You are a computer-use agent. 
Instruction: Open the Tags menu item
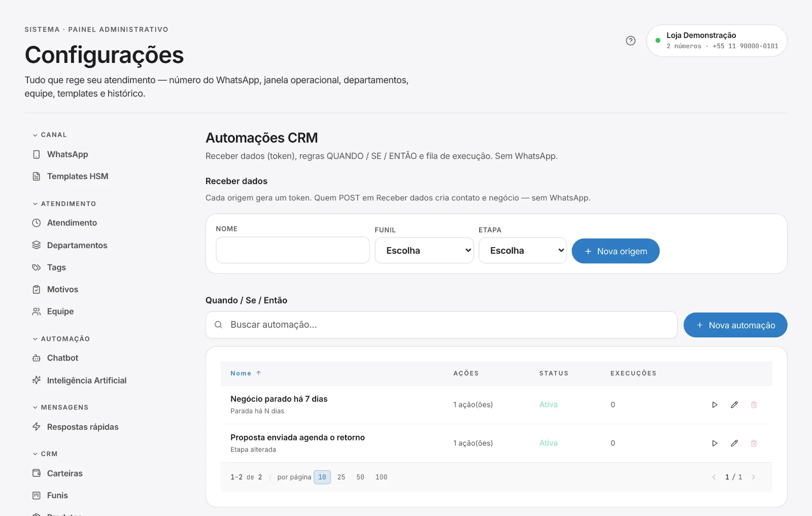[x=56, y=267]
